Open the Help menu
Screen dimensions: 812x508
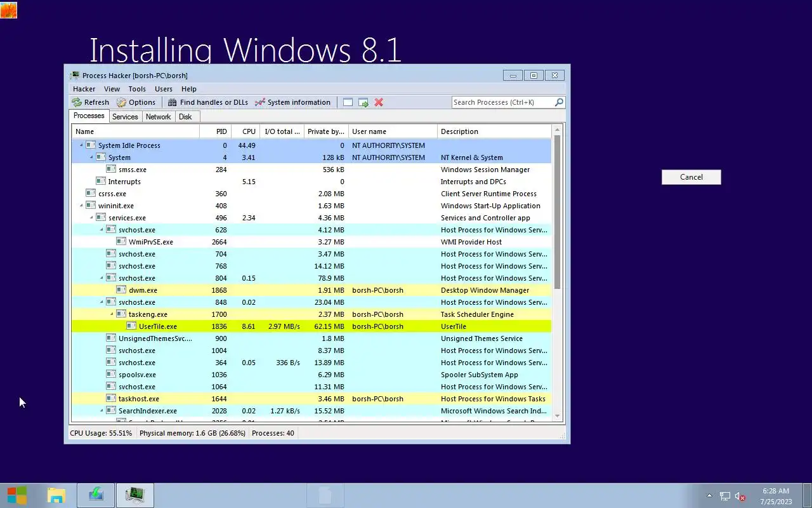189,89
